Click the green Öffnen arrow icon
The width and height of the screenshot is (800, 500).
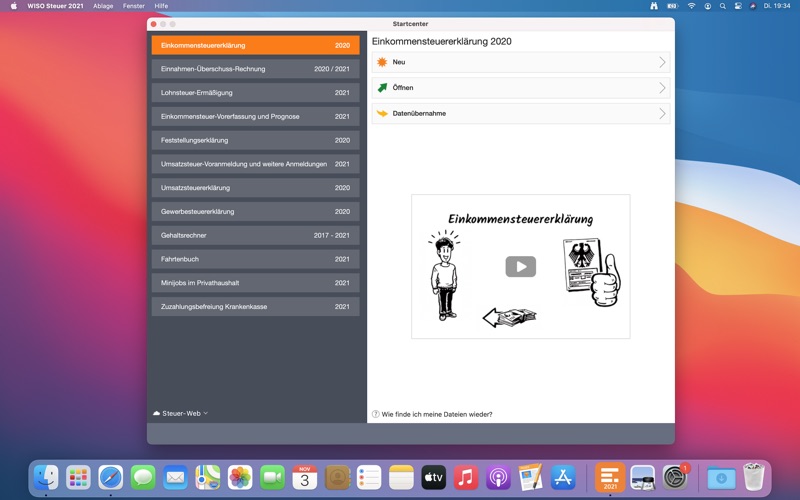(x=381, y=88)
